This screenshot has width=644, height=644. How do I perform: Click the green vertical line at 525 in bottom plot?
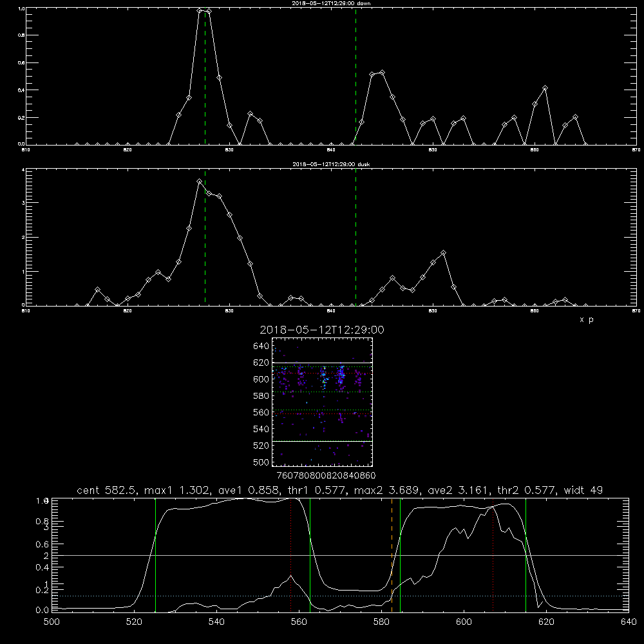tap(155, 555)
